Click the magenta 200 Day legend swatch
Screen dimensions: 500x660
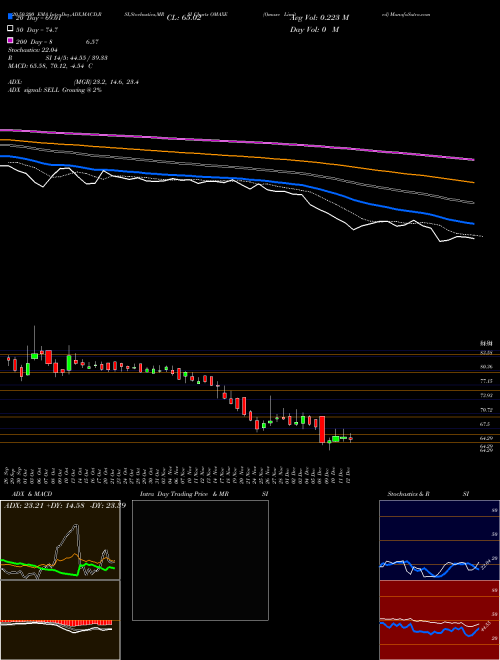pyautogui.click(x=10, y=40)
